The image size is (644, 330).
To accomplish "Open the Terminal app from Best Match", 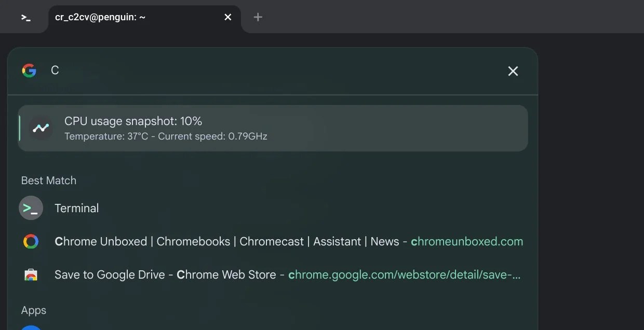I will coord(76,208).
